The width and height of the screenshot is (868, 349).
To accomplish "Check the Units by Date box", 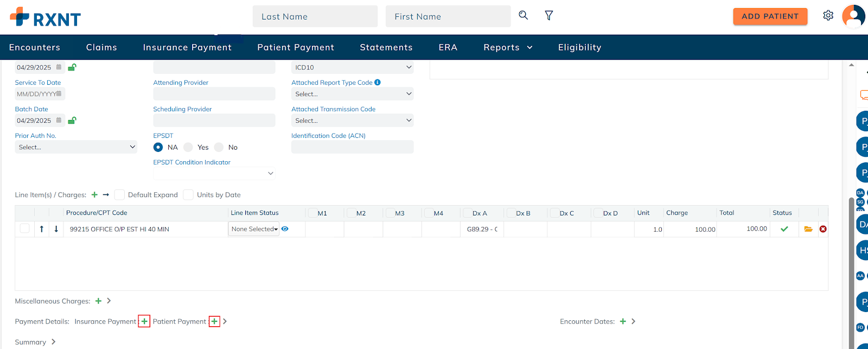I will tap(188, 195).
